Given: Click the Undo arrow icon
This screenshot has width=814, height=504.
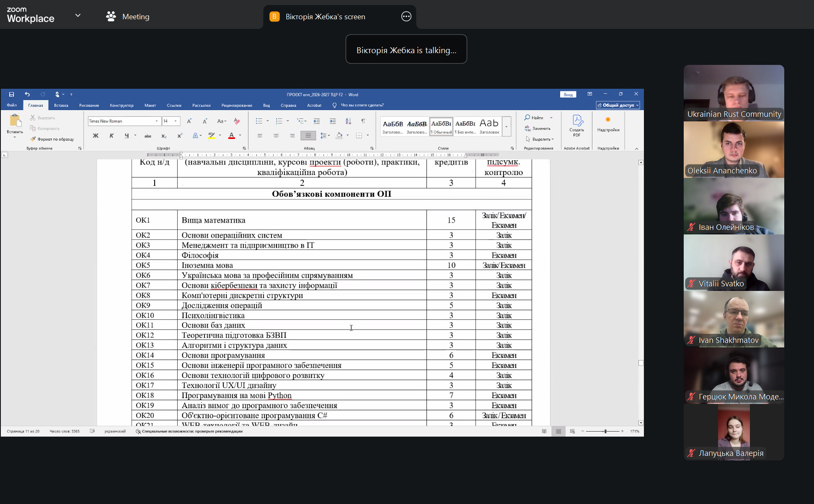Looking at the screenshot, I should pyautogui.click(x=27, y=94).
